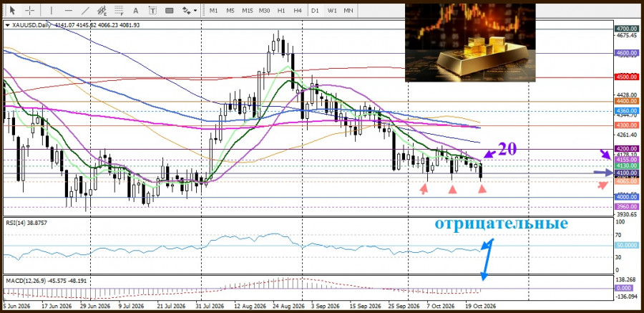Click the 4065.00 price level label

(626, 181)
